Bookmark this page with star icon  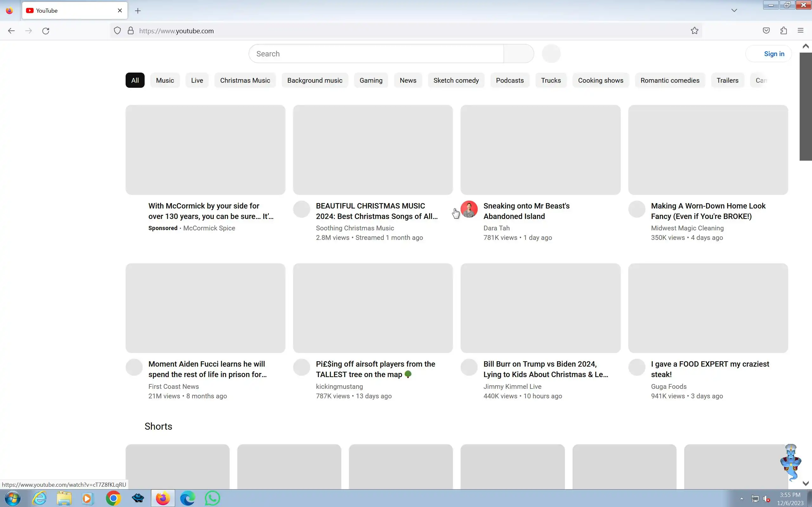(694, 31)
